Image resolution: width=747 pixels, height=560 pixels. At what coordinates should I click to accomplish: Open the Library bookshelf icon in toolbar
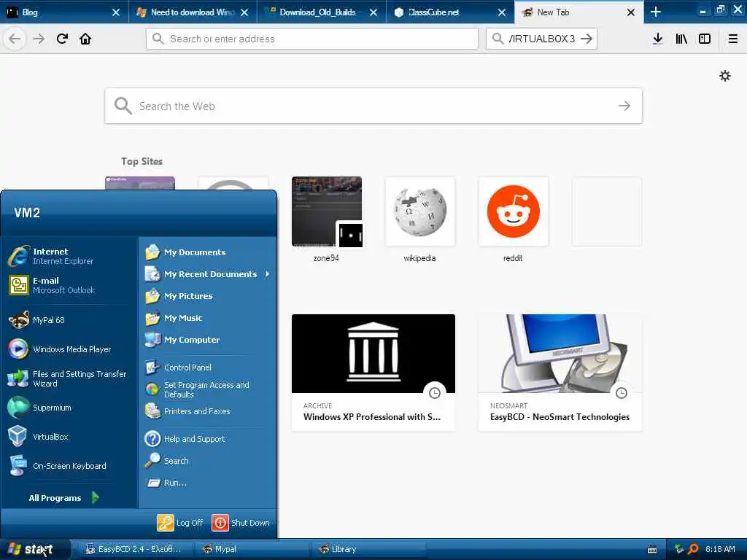681,39
